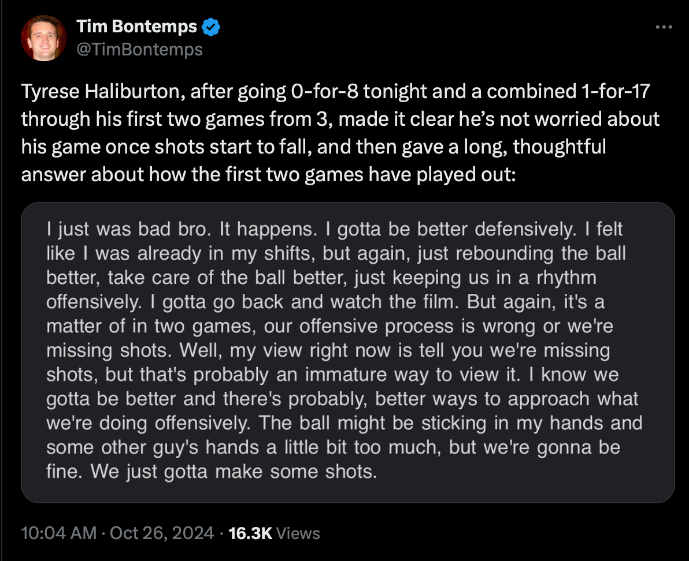This screenshot has height=561, width=689.
Task: View the 16.3K view count
Action: point(250,533)
